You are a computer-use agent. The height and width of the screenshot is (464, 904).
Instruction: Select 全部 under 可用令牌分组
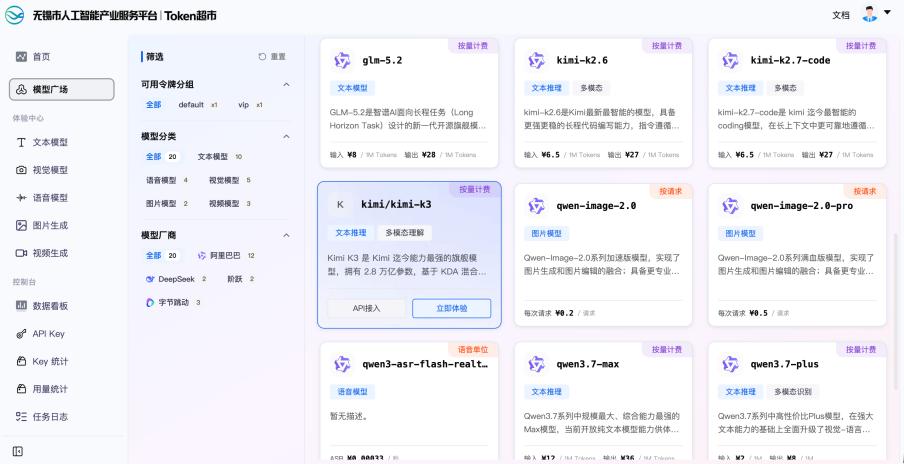tap(153, 105)
